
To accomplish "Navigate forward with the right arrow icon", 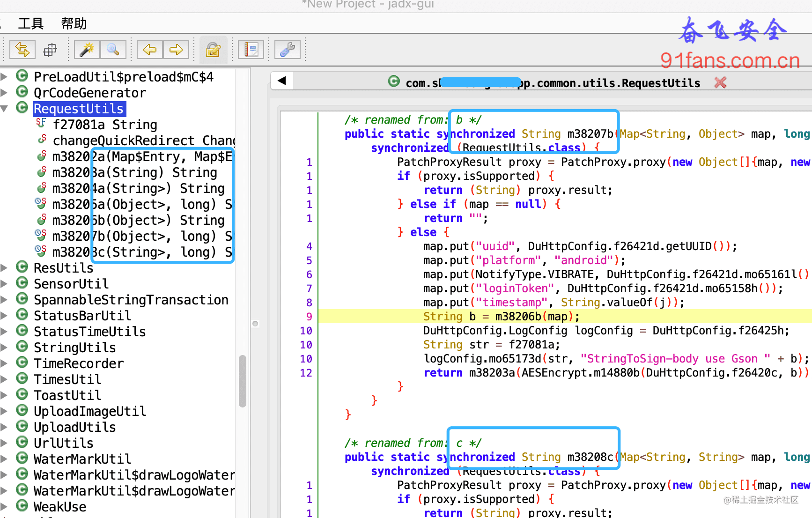I will 176,49.
